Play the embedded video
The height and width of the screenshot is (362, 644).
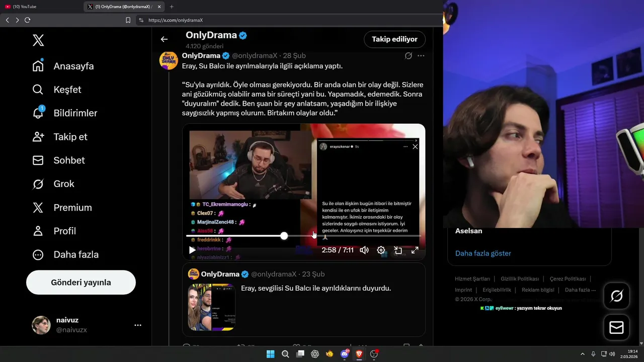(192, 250)
